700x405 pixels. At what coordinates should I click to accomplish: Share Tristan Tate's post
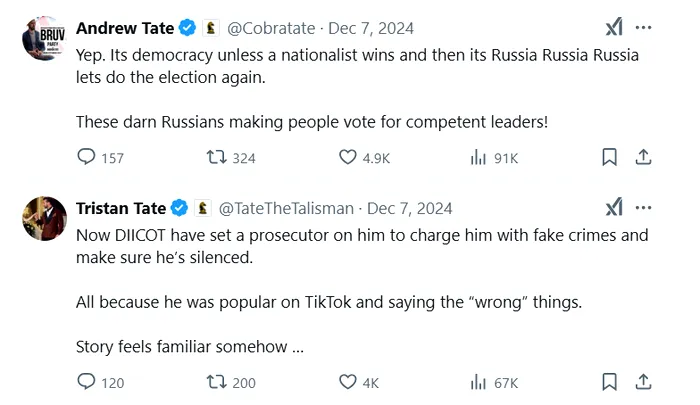644,382
